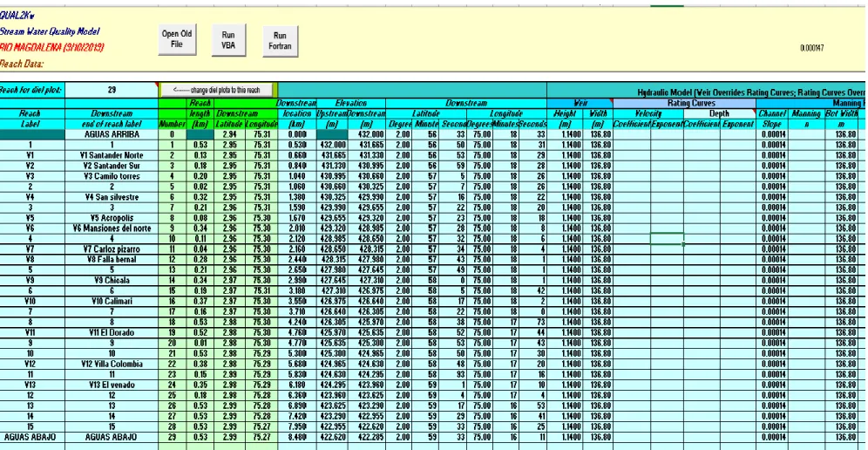
Task: Click the Weir header cell
Action: coord(580,103)
